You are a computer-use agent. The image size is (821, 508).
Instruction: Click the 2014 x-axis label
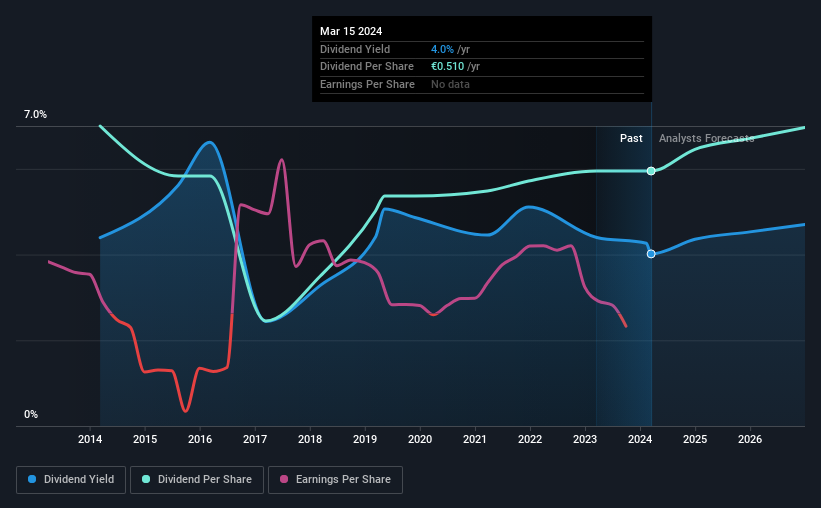tap(90, 439)
